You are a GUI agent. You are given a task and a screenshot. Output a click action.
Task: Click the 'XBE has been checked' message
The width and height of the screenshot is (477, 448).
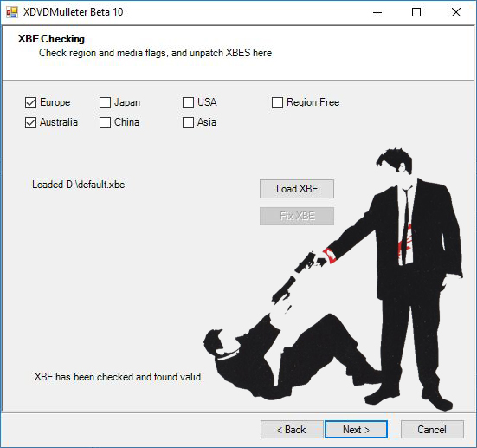click(118, 377)
